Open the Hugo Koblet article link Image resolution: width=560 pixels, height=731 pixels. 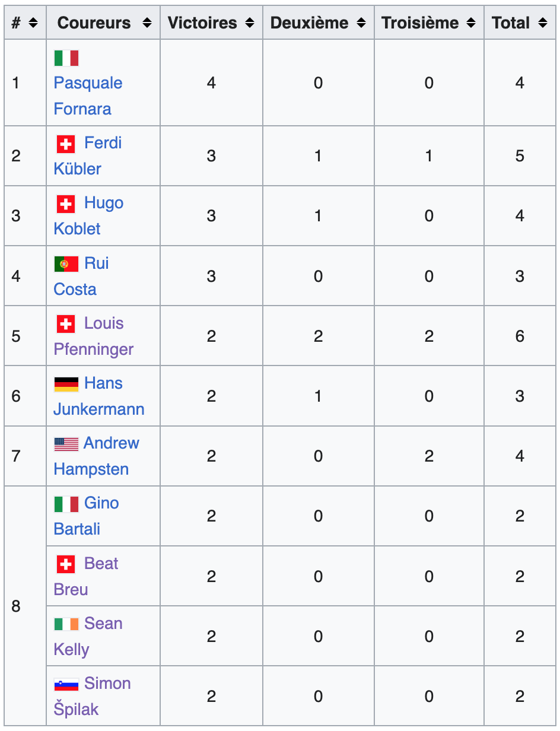pos(104,203)
